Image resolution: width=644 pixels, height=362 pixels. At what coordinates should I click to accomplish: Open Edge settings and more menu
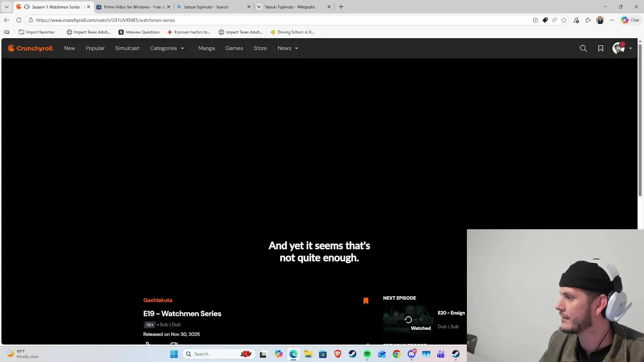coord(612,20)
